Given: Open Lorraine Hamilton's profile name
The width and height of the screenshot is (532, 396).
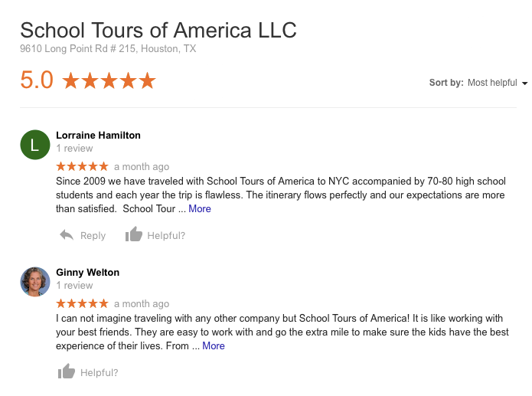Looking at the screenshot, I should [x=98, y=135].
